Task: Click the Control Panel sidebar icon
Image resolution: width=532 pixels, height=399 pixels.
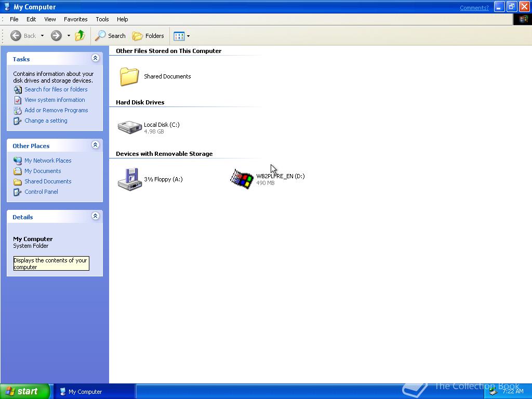Action: [x=18, y=192]
